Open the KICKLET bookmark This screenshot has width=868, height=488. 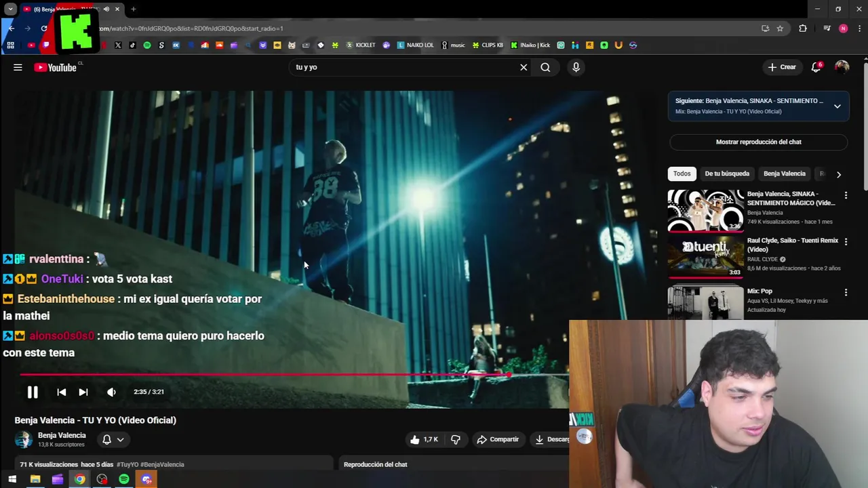tap(360, 45)
